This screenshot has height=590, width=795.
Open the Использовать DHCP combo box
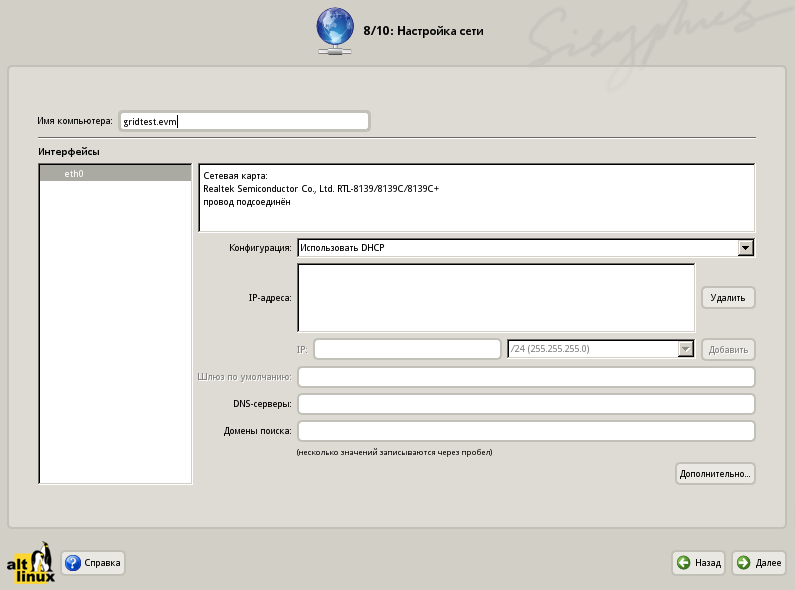click(x=516, y=247)
